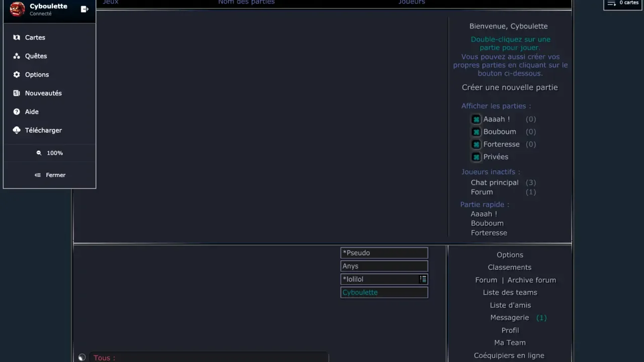Click the list icon next to *lolilol
This screenshot has width=644, height=362.
[x=423, y=279]
